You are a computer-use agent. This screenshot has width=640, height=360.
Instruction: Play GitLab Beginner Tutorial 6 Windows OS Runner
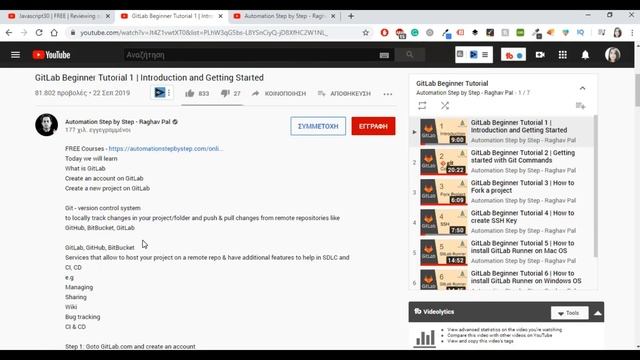point(502,279)
